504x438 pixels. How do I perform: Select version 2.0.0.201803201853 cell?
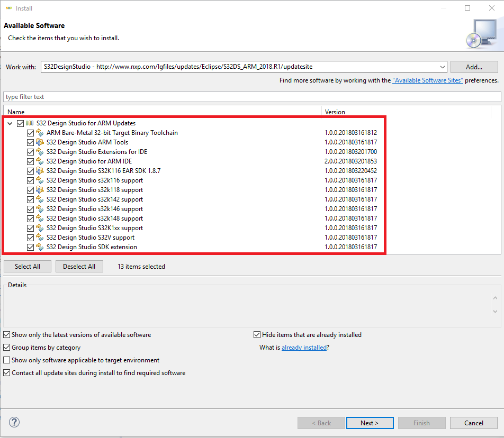pos(350,161)
